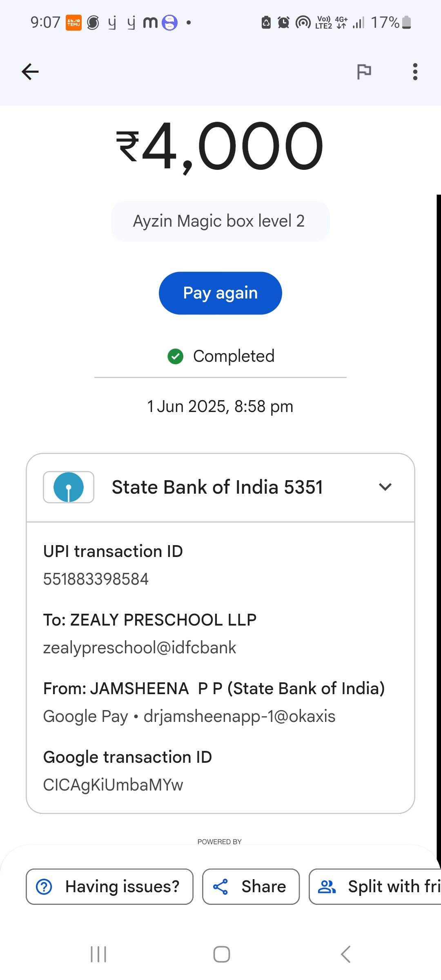The width and height of the screenshot is (441, 980).
Task: Tap the Share button
Action: (x=251, y=886)
